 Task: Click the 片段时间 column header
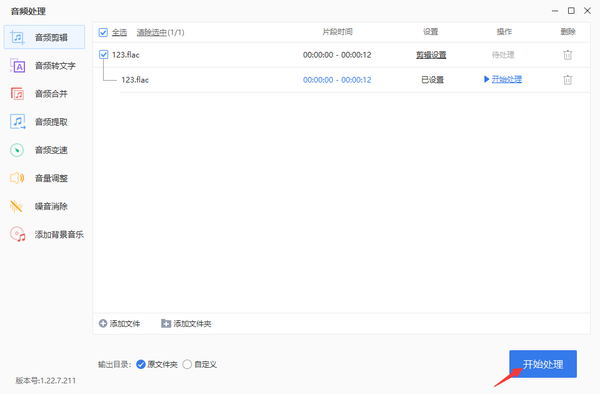[x=337, y=32]
